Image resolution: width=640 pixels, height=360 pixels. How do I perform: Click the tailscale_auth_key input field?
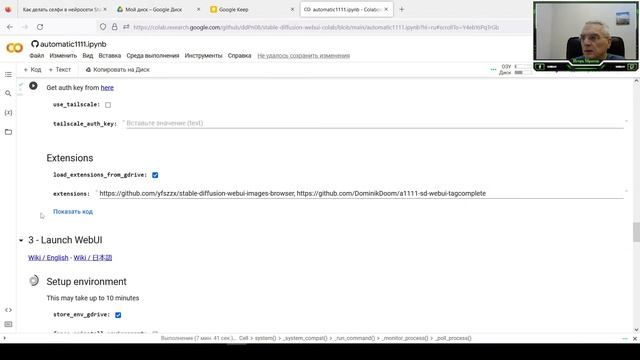point(375,123)
